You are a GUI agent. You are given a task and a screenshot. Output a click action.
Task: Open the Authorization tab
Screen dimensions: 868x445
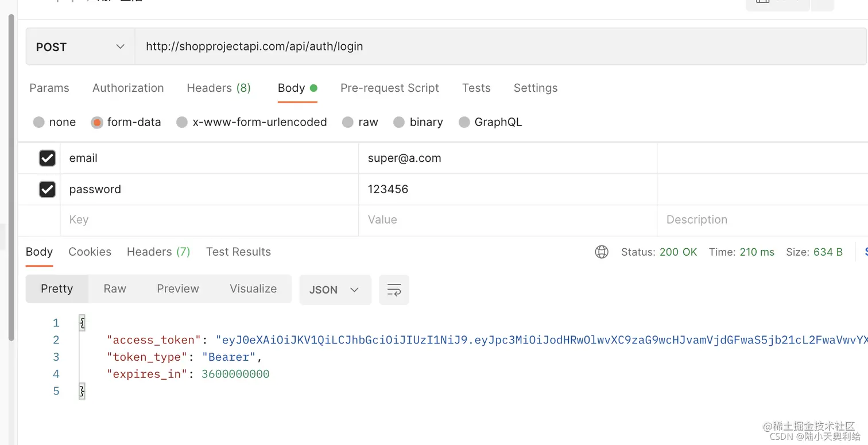(128, 88)
